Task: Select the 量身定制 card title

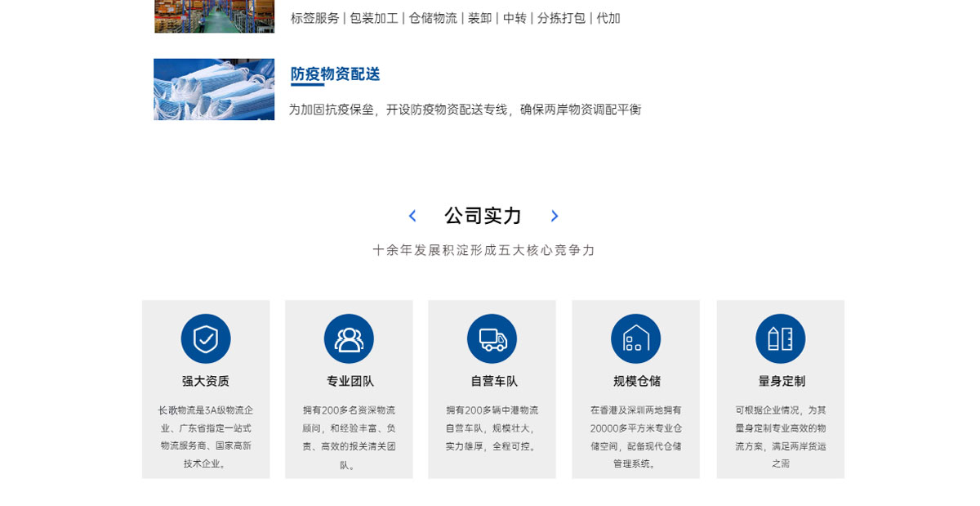Action: [781, 381]
